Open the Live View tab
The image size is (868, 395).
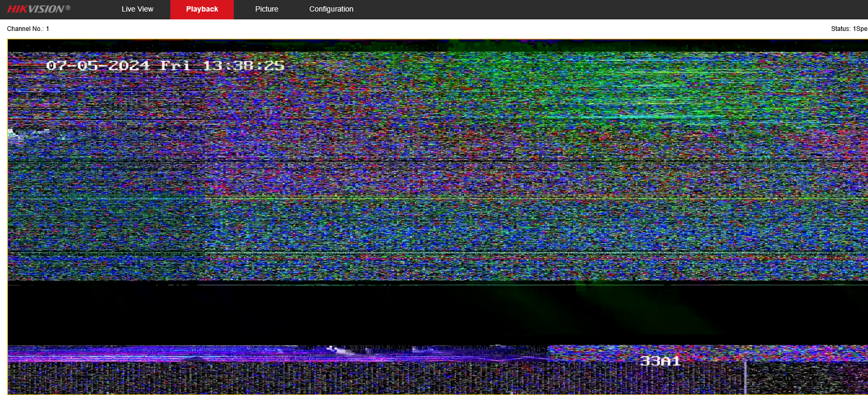pyautogui.click(x=137, y=9)
